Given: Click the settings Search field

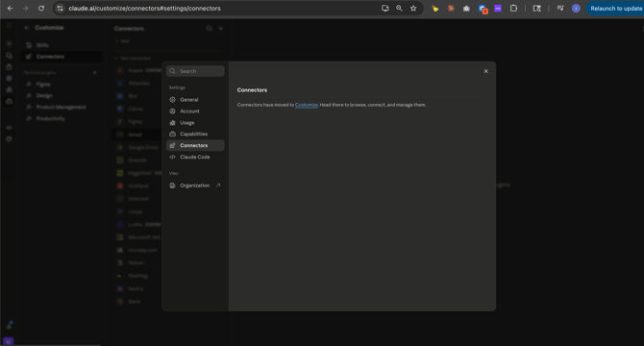Looking at the screenshot, I should [195, 71].
